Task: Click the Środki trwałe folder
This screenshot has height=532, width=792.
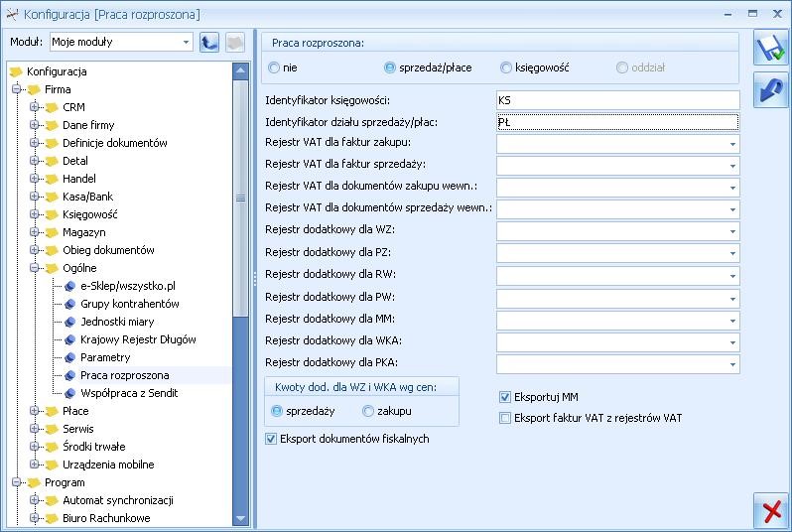Action: coord(86,447)
